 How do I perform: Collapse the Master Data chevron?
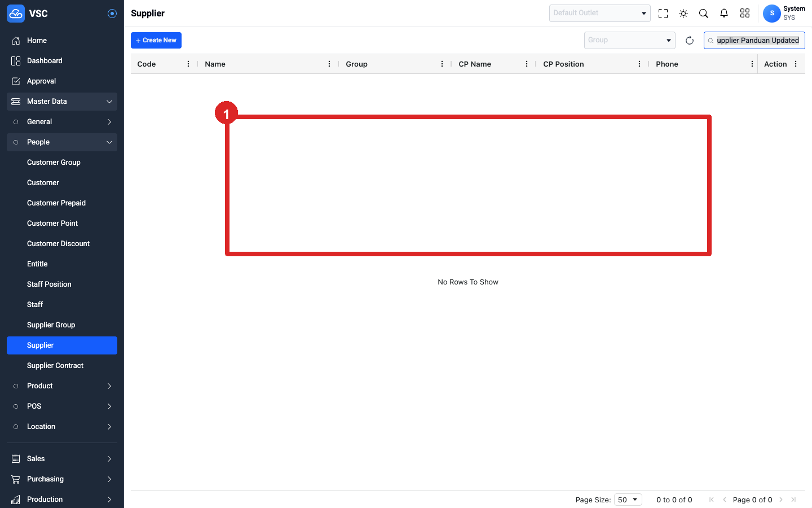click(109, 102)
